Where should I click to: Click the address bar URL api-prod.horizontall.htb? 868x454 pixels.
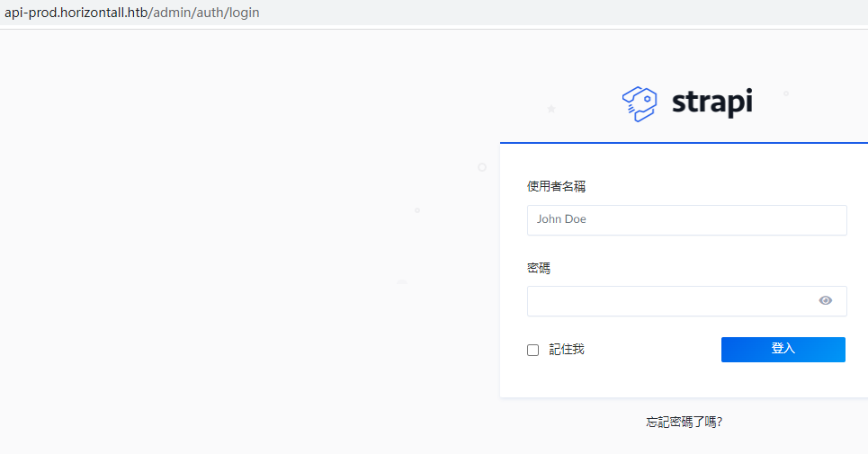click(x=131, y=13)
